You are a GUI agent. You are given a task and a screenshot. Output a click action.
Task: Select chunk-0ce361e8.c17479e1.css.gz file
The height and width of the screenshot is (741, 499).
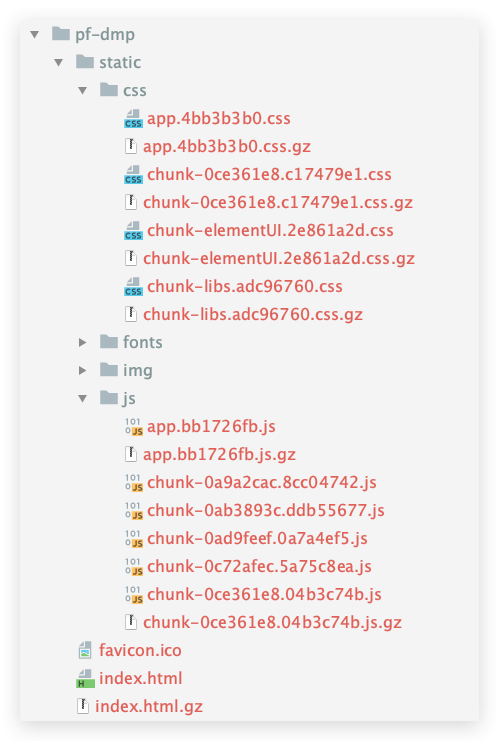point(278,203)
